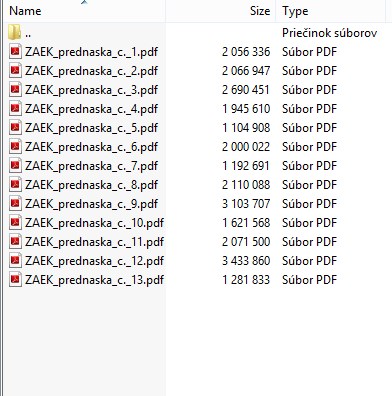Screen dimensions: 392x396
Task: Click PDF icon for ZAEK_prednaska_c._3.pdf
Action: [x=15, y=89]
